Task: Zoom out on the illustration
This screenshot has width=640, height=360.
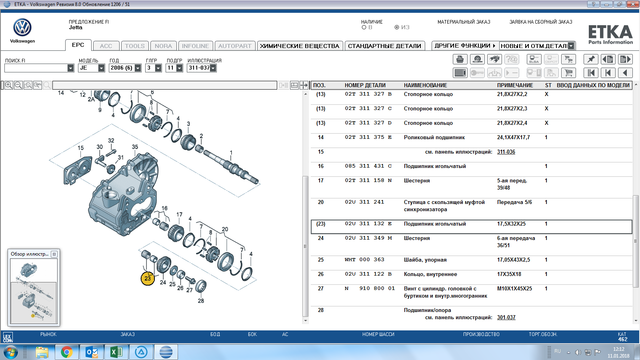Action: click(18, 85)
